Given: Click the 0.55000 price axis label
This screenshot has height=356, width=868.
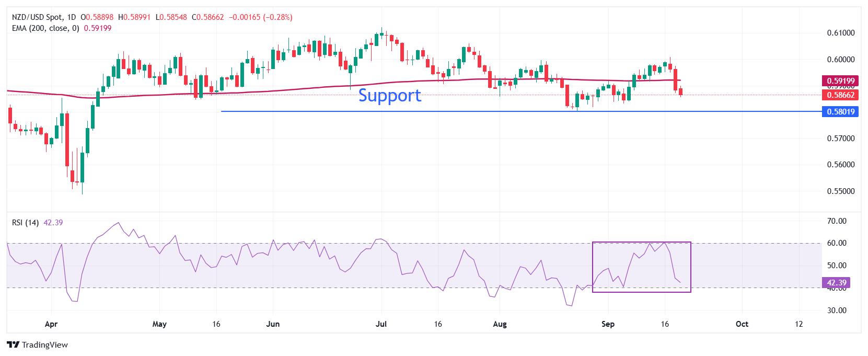Looking at the screenshot, I should pos(840,191).
